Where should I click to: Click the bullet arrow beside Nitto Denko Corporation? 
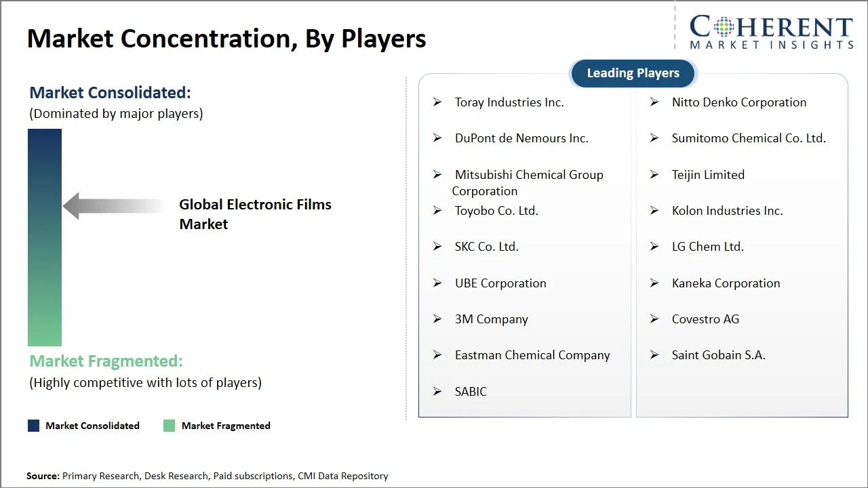pos(654,102)
